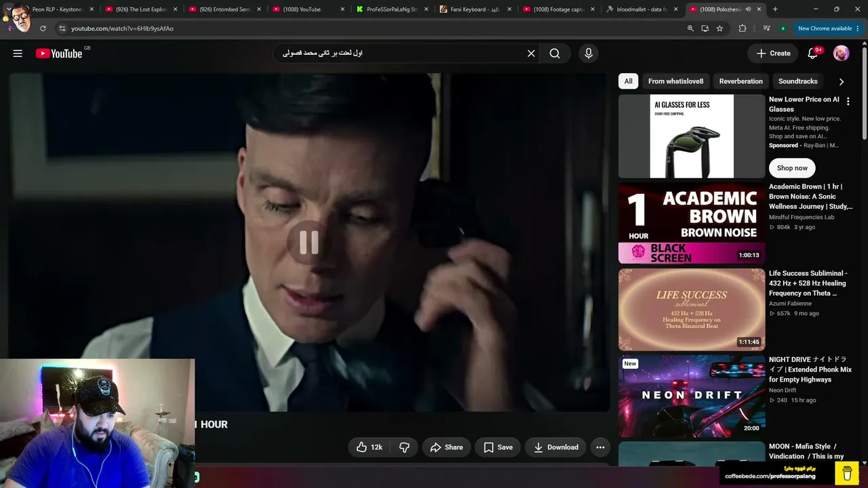Open options for the AI Glasses ad

tap(848, 101)
